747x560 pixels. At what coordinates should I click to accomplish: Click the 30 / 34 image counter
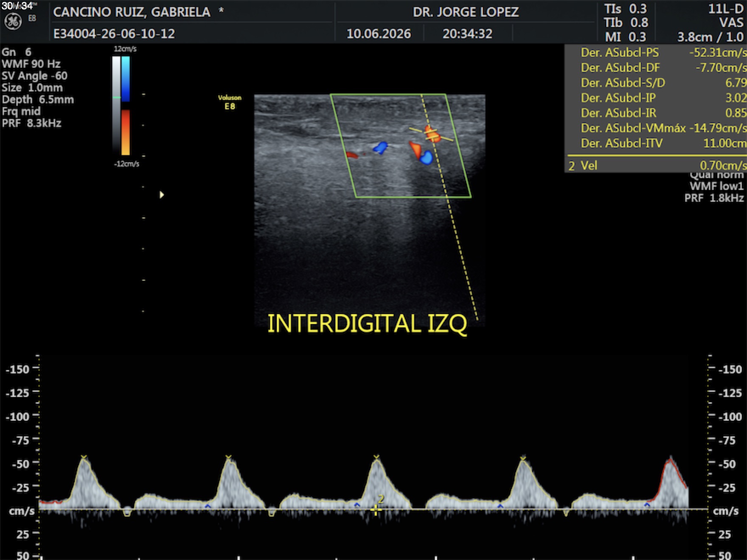[17, 6]
